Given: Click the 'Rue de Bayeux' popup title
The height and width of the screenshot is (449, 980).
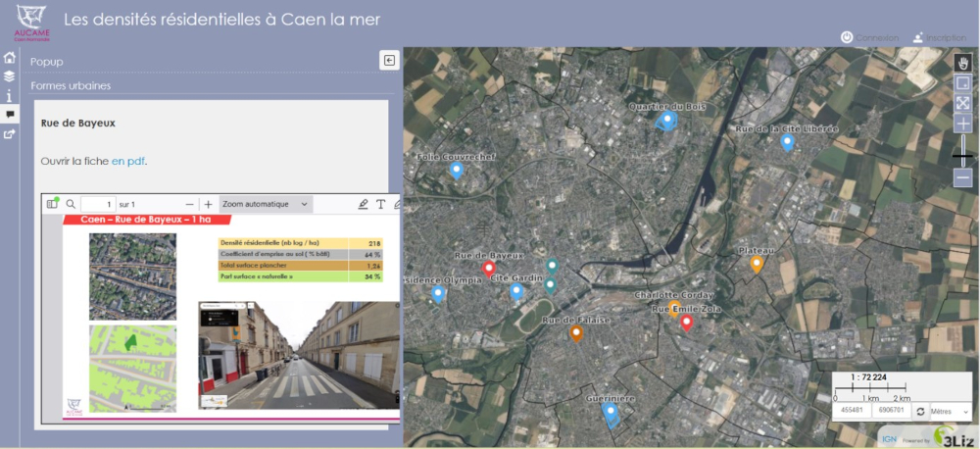Looking at the screenshot, I should [78, 124].
